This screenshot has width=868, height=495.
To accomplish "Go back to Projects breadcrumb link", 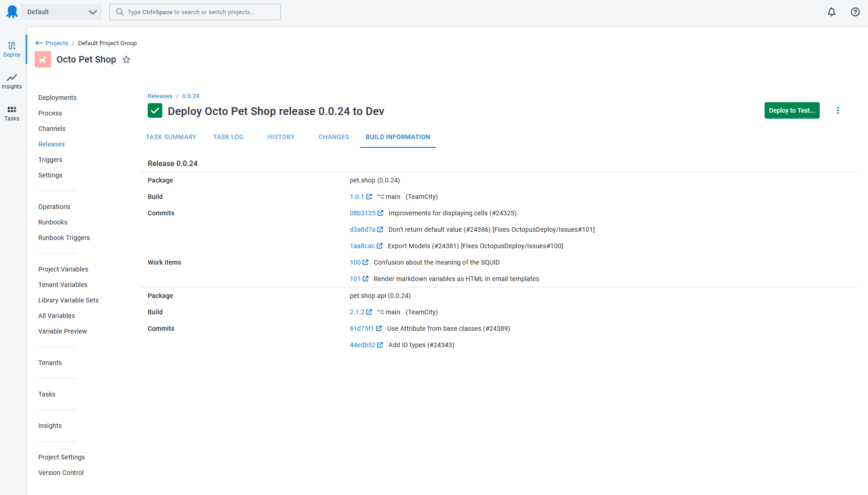I will [57, 43].
